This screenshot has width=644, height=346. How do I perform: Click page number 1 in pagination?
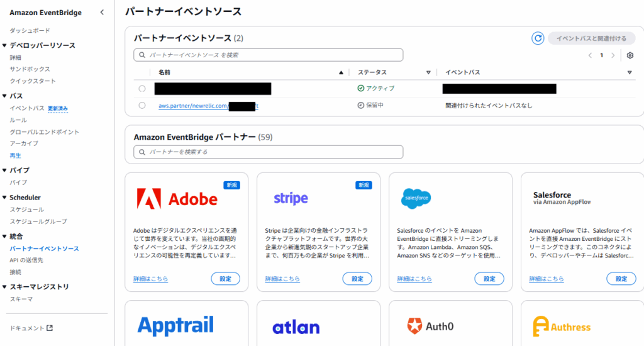602,55
